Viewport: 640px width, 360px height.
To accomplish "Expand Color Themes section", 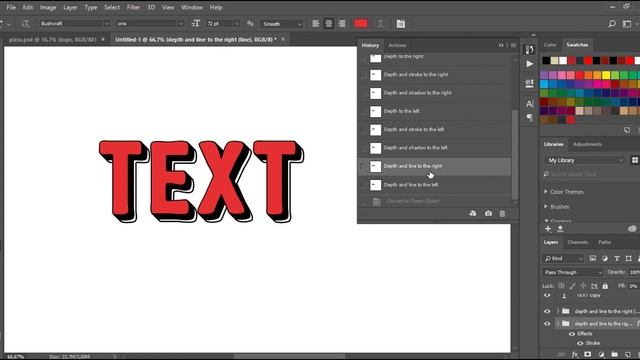I will coord(546,191).
